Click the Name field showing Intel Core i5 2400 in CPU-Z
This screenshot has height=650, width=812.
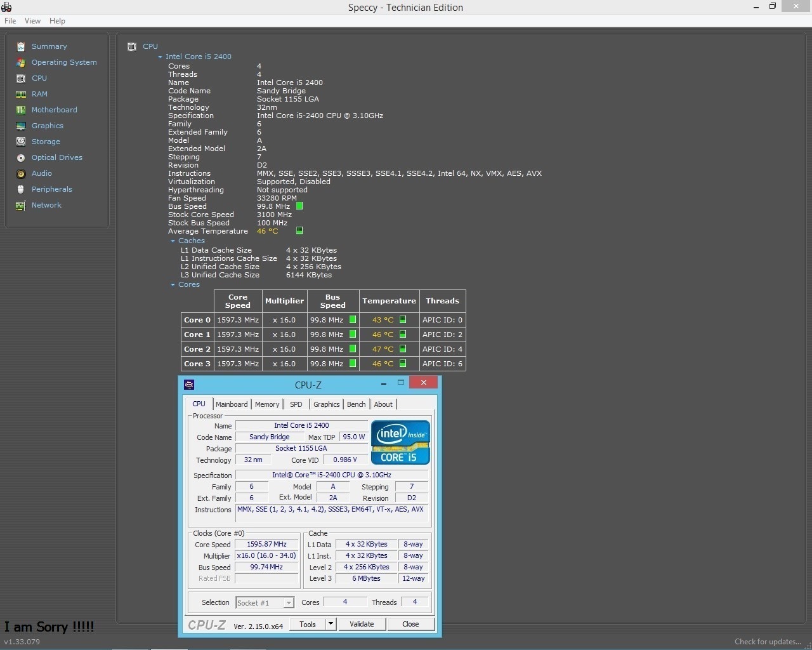click(x=301, y=425)
